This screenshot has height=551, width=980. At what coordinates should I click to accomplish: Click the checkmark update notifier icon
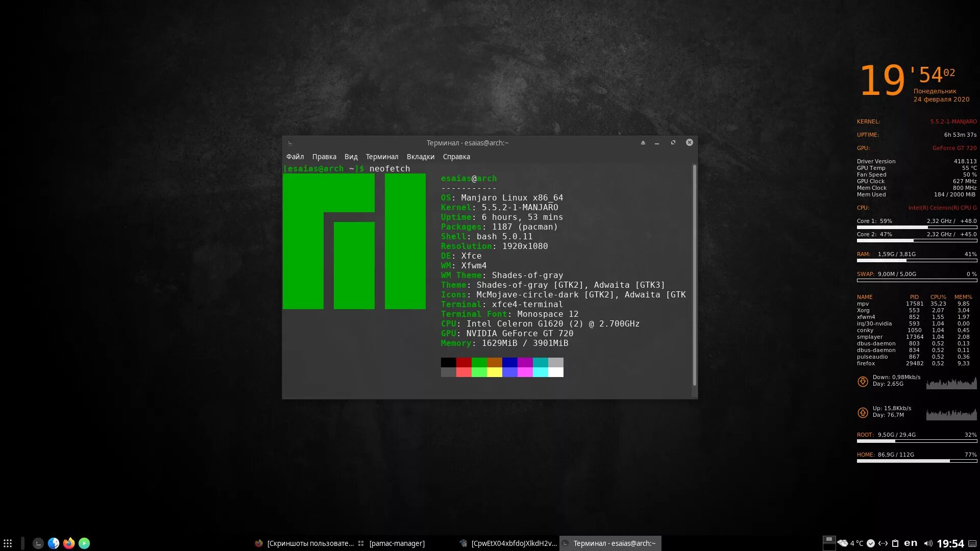coord(871,543)
